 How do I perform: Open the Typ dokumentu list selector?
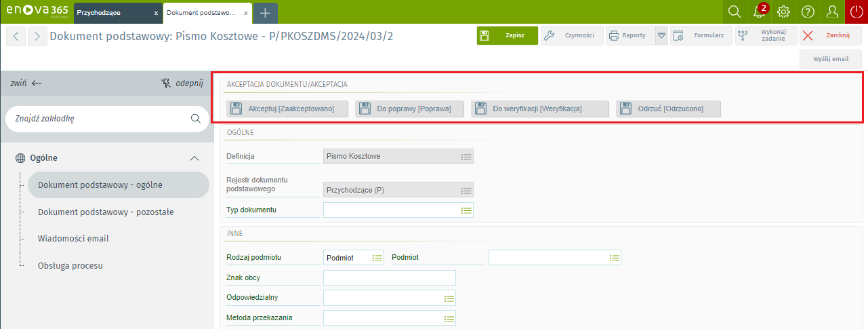tap(466, 210)
